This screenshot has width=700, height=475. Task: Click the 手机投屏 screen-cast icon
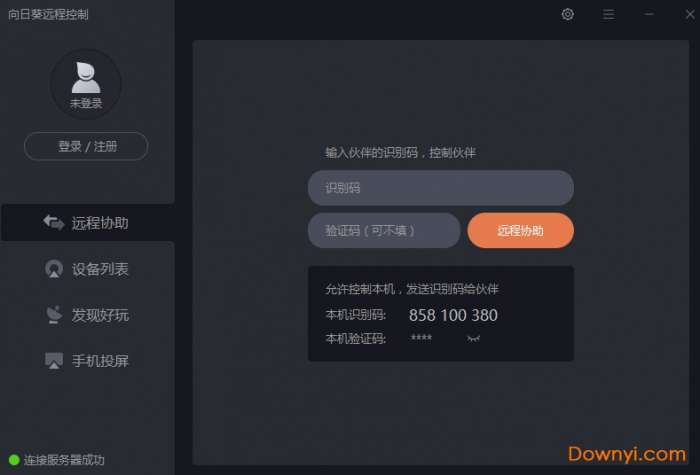click(x=54, y=361)
